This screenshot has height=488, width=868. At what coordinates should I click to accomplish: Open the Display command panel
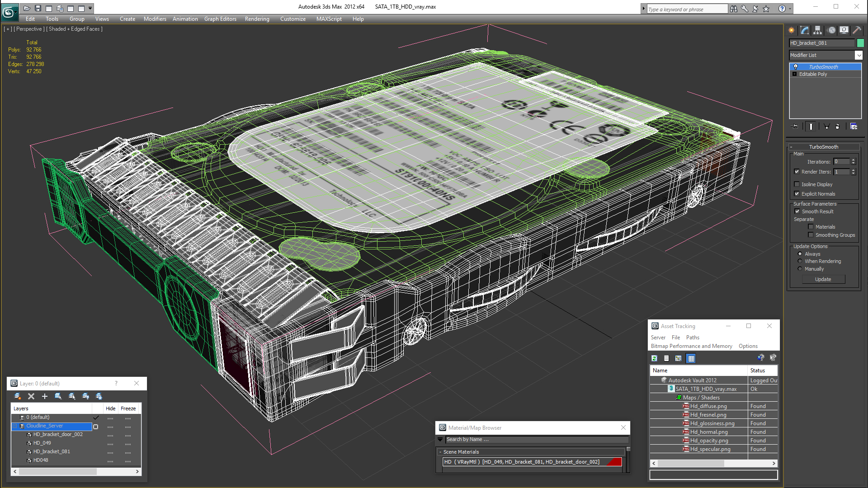point(844,30)
